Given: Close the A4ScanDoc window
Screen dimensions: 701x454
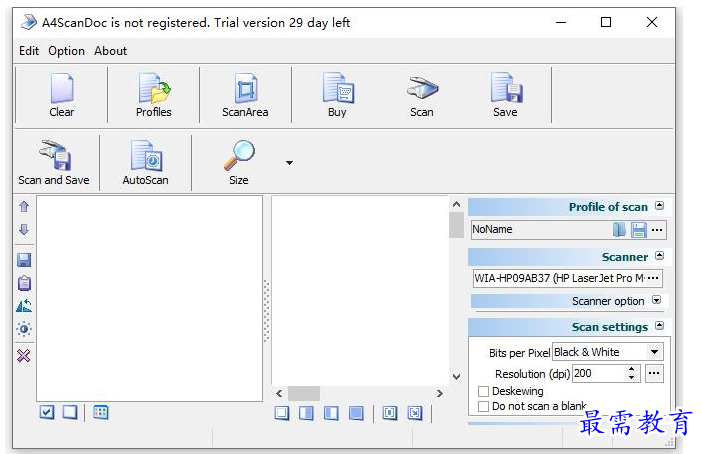Looking at the screenshot, I should coord(652,22).
